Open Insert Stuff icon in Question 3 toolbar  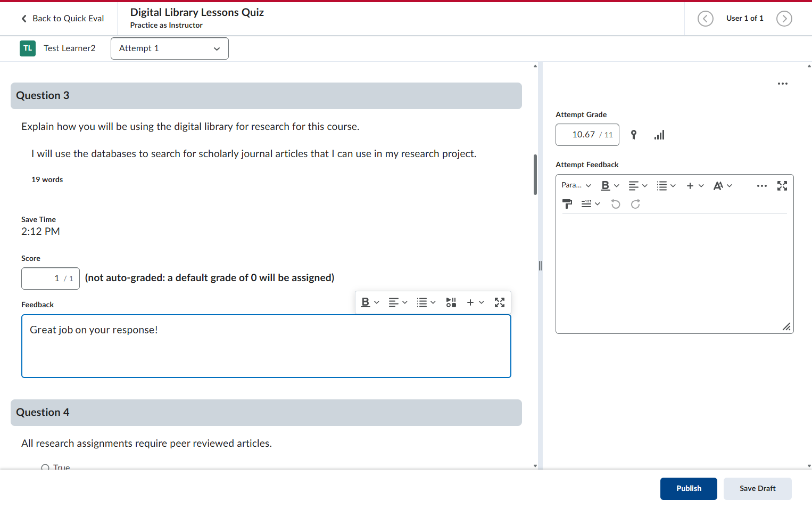[451, 302]
